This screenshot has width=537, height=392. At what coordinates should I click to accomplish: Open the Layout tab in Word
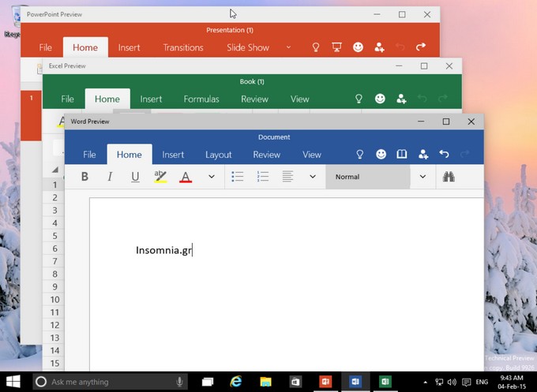tap(219, 155)
